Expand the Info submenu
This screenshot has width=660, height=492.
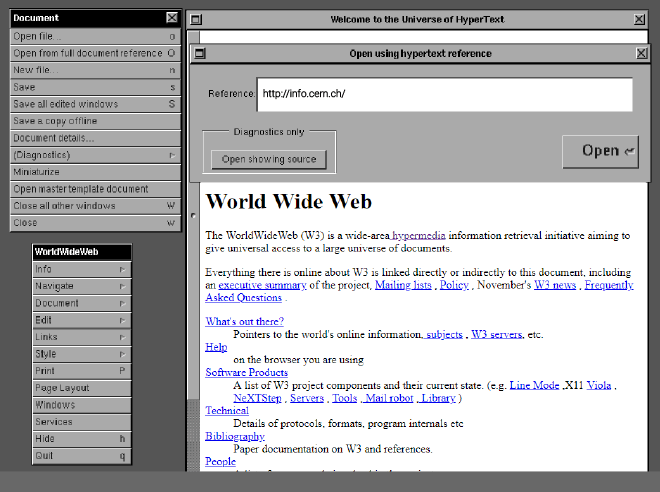tap(81, 270)
